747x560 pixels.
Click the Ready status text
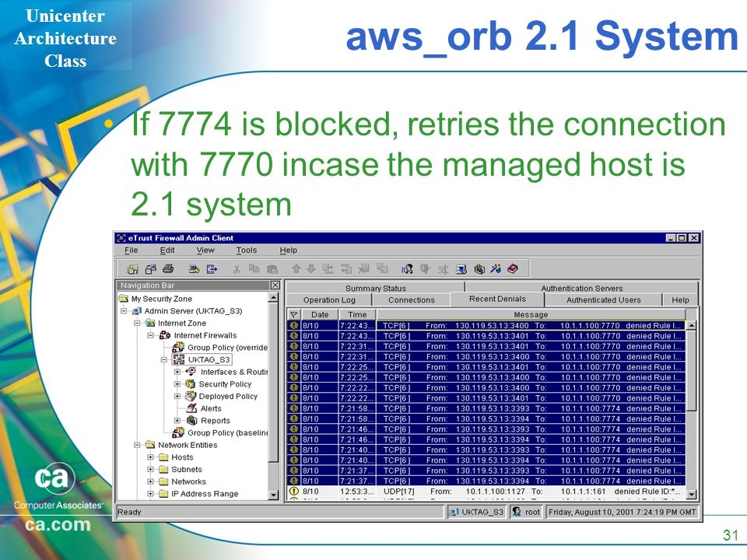pyautogui.click(x=129, y=512)
